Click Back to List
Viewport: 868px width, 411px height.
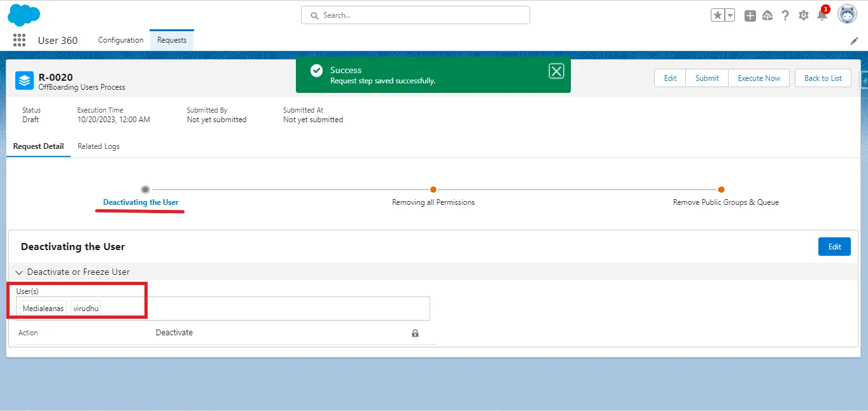[823, 78]
